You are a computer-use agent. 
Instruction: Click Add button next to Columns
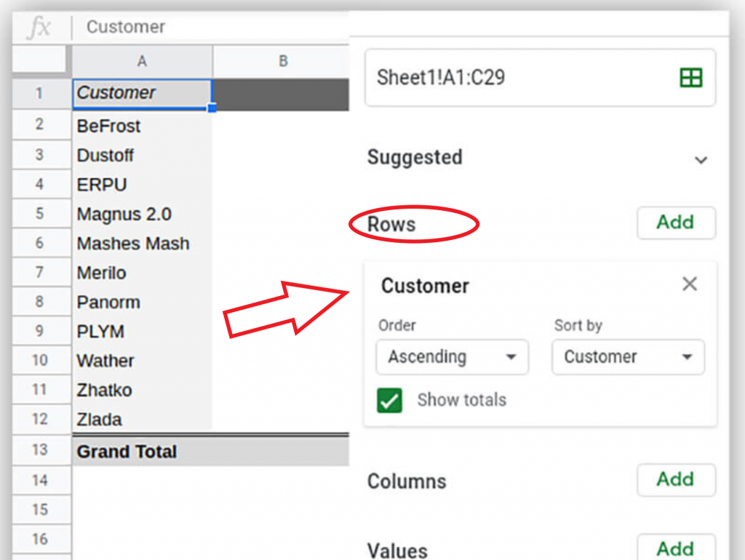point(675,480)
